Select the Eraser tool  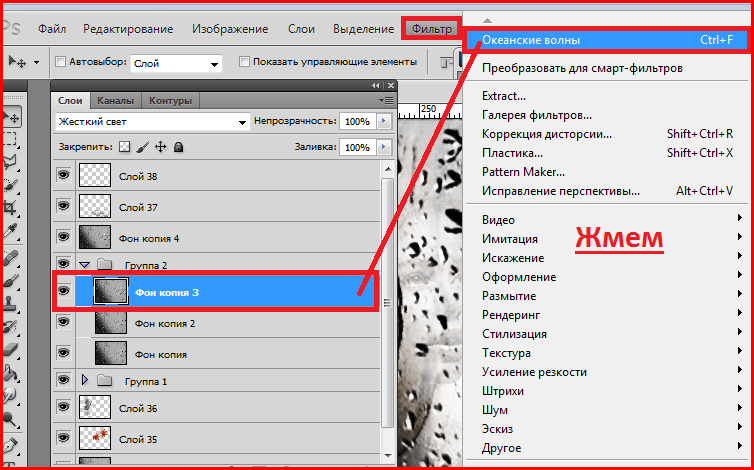pyautogui.click(x=10, y=351)
